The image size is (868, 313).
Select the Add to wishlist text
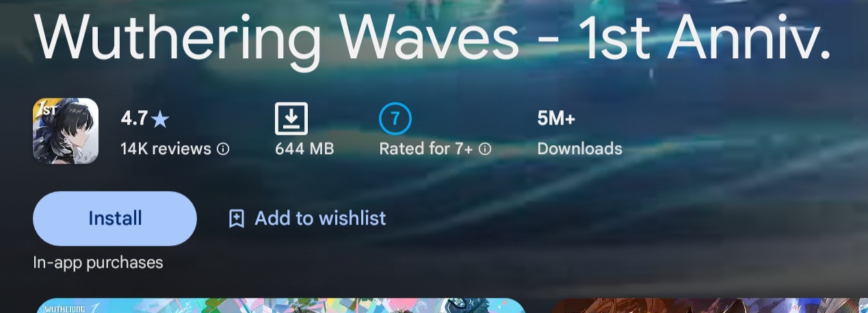coord(320,218)
